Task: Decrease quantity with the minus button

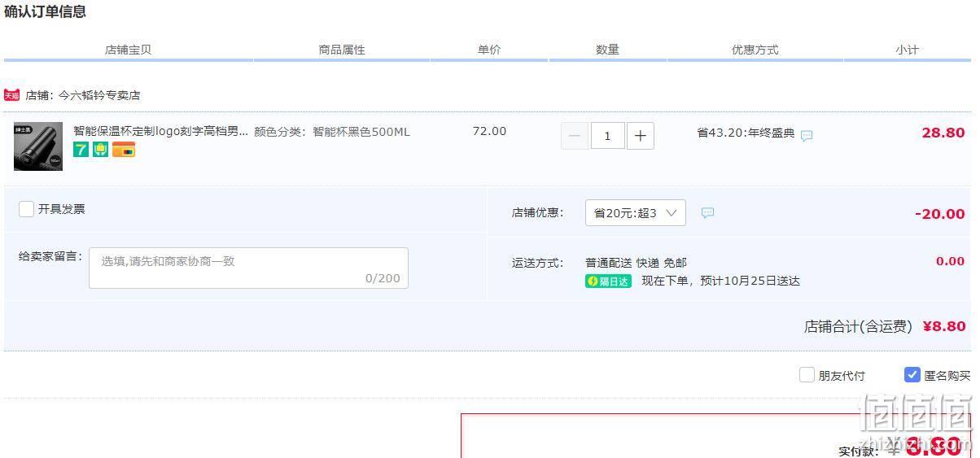Action: [574, 136]
